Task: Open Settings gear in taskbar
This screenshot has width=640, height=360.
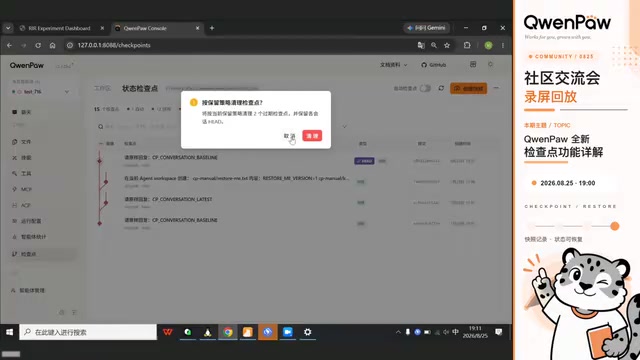Action: click(x=307, y=332)
